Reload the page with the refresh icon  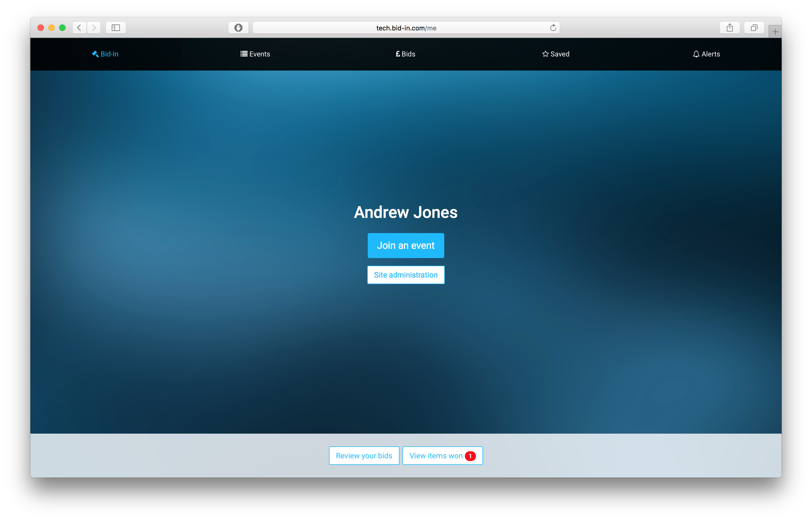[x=553, y=28]
